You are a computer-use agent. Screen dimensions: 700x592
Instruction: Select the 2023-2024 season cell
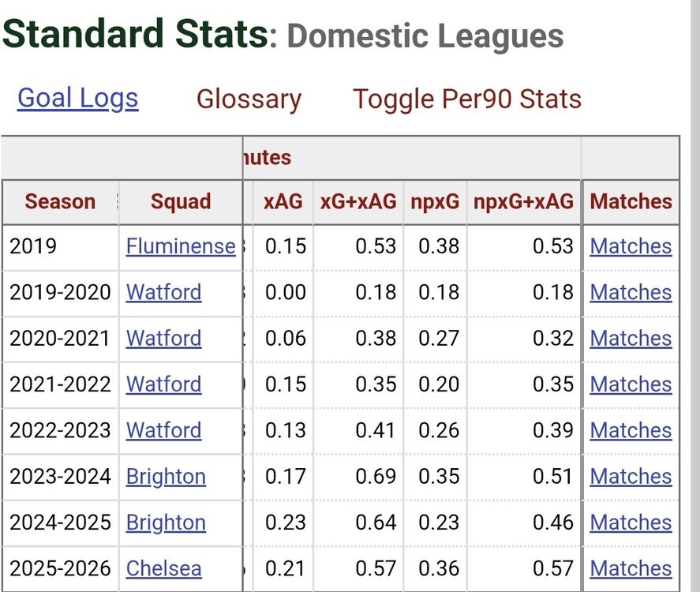coord(60,477)
